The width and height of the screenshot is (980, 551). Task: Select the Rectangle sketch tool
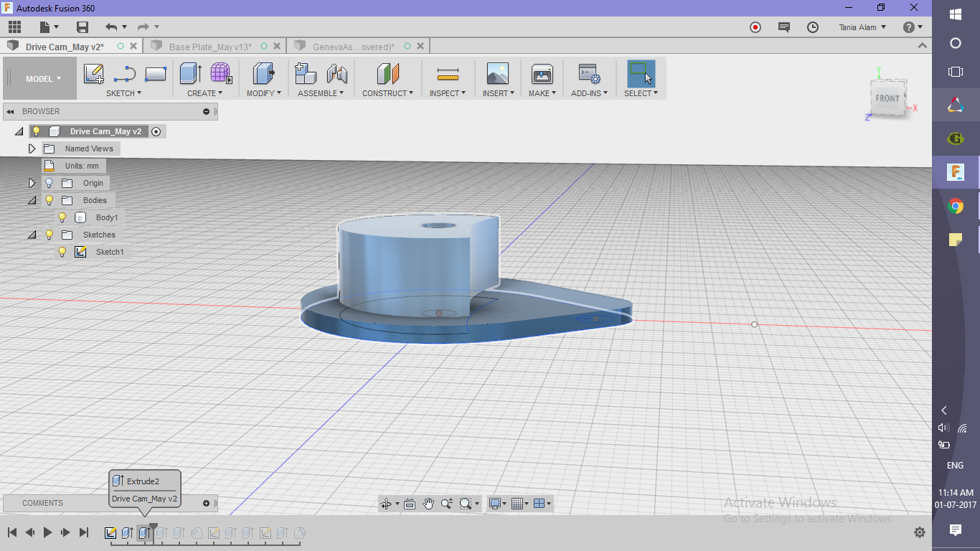click(156, 74)
